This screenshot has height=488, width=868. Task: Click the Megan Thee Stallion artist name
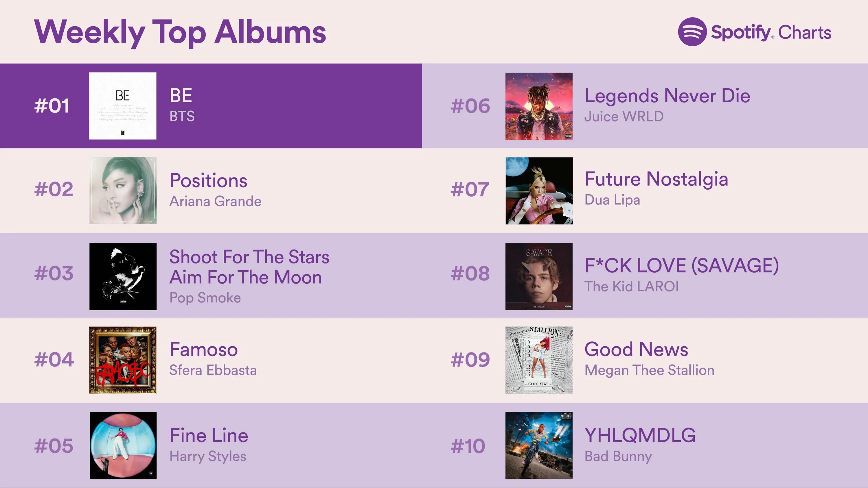(x=649, y=370)
